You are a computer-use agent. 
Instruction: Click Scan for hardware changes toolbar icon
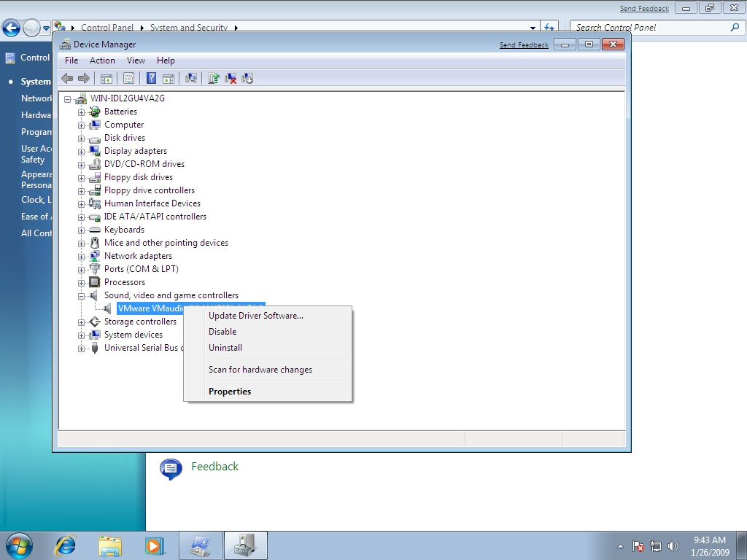191,78
